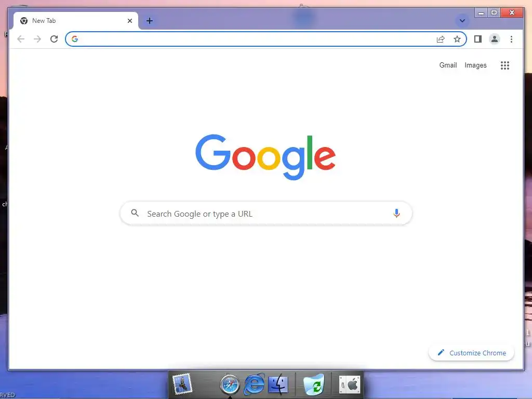532x399 pixels.
Task: Start voice search with microphone
Action: tap(396, 214)
